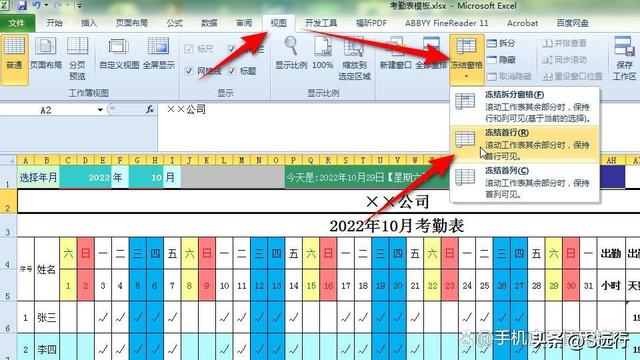640x360 pixels.
Task: Click 拆分 split window button
Action: coord(501,43)
